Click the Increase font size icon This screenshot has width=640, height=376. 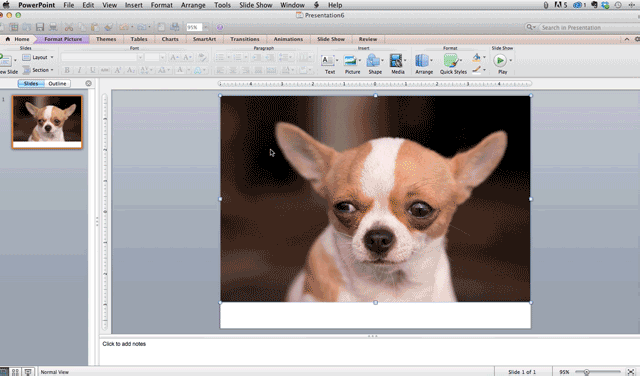point(174,57)
